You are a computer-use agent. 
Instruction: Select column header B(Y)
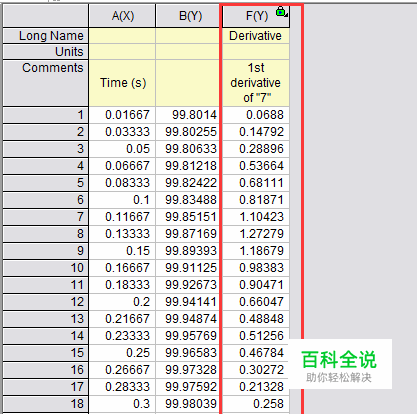tap(189, 16)
